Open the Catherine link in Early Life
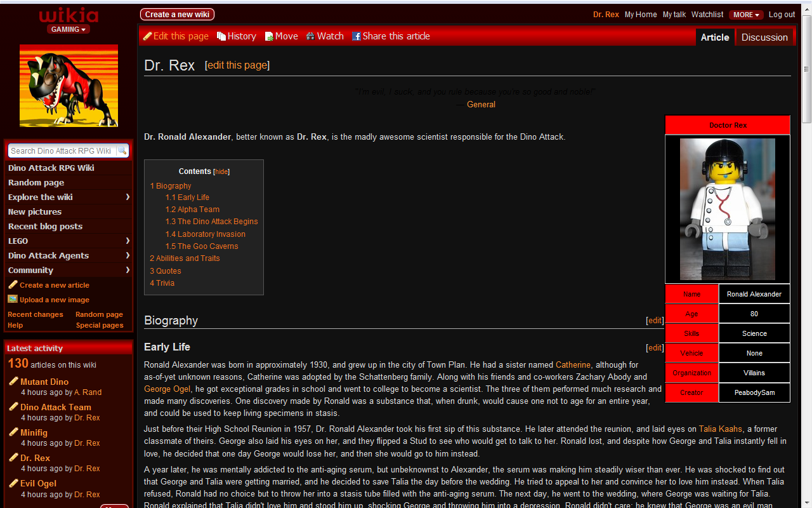Viewport: 812px width, 508px height. 573,364
